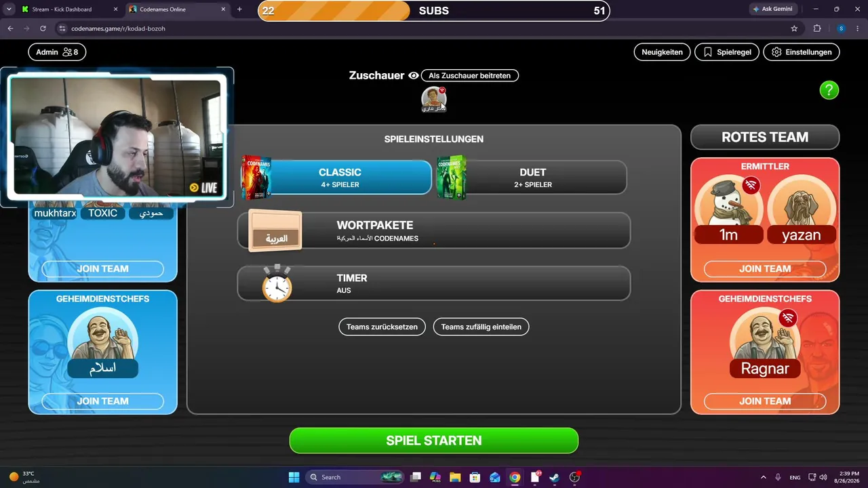Open the Wortpakete word pack selector
This screenshot has width=868, height=488.
[x=434, y=230]
